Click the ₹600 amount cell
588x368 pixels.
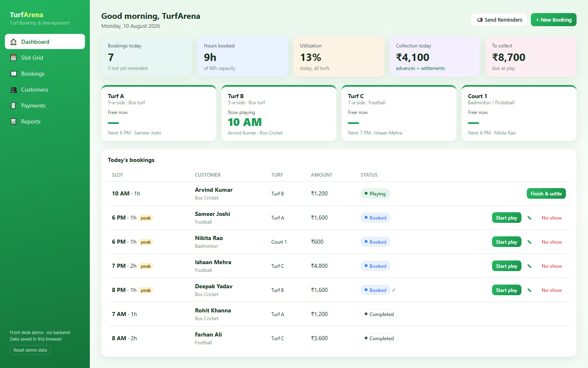pos(317,242)
